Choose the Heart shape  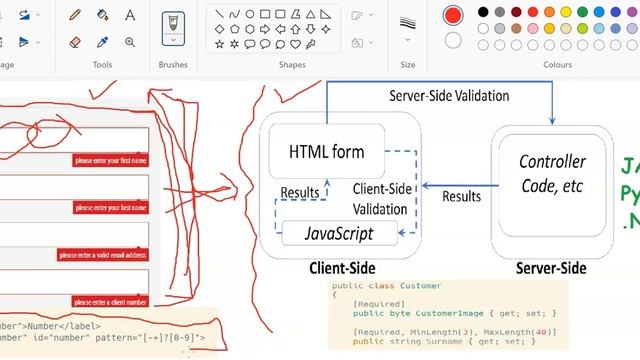coord(296,44)
